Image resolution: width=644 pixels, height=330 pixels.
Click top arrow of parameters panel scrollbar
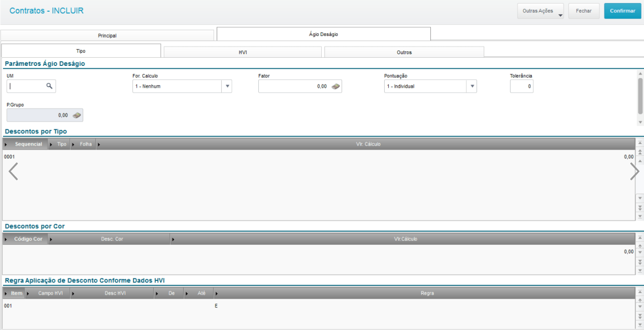click(x=640, y=74)
